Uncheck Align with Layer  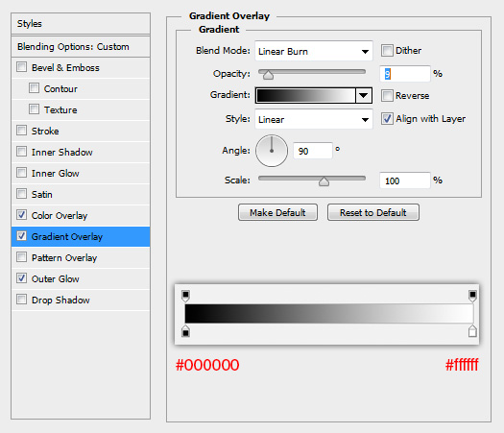pos(387,119)
